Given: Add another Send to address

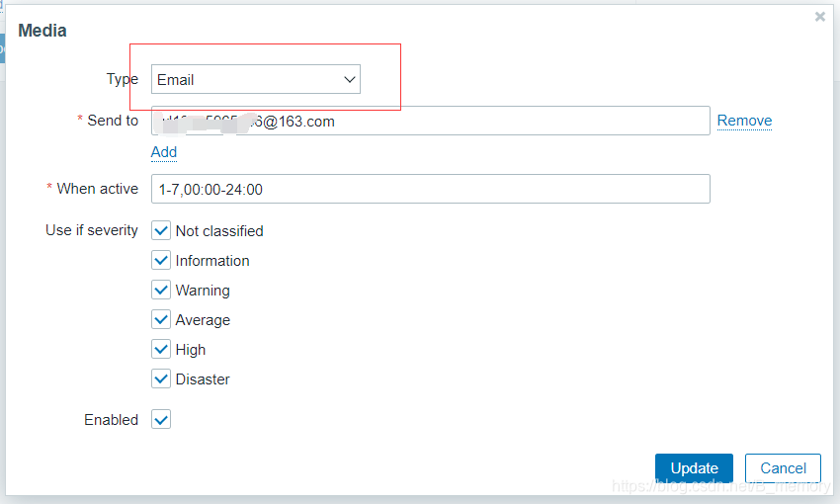Looking at the screenshot, I should pos(164,152).
